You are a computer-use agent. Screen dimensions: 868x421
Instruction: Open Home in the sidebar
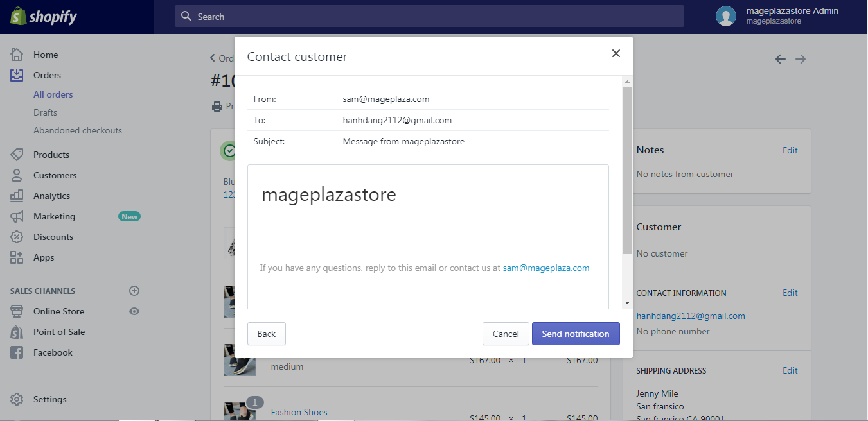[46, 55]
